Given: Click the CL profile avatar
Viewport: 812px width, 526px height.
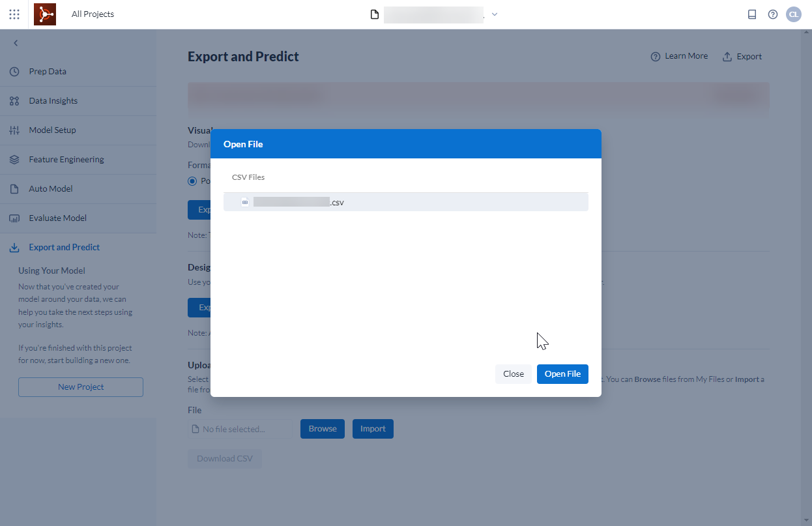Looking at the screenshot, I should coord(793,14).
